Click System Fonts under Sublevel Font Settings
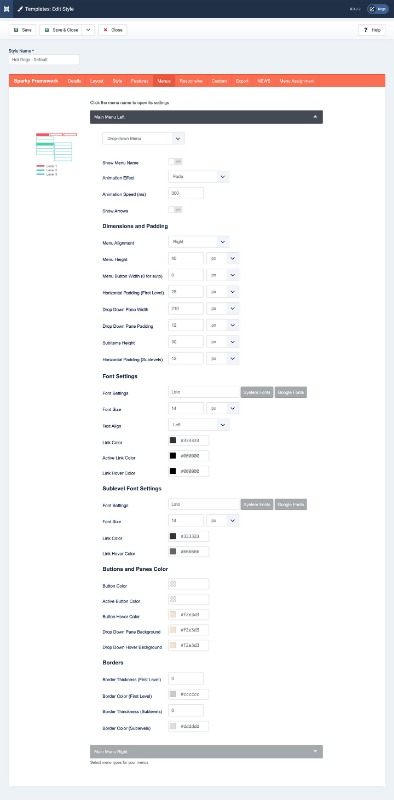The image size is (394, 800). [x=257, y=505]
